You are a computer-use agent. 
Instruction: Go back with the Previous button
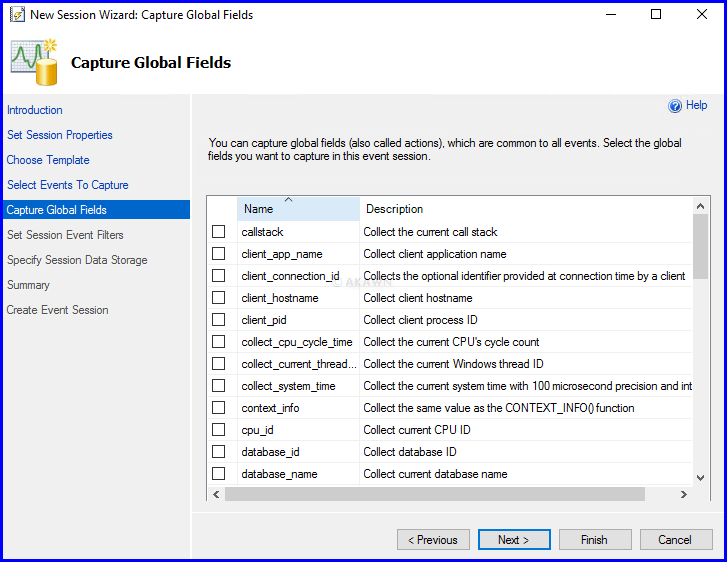pyautogui.click(x=433, y=540)
